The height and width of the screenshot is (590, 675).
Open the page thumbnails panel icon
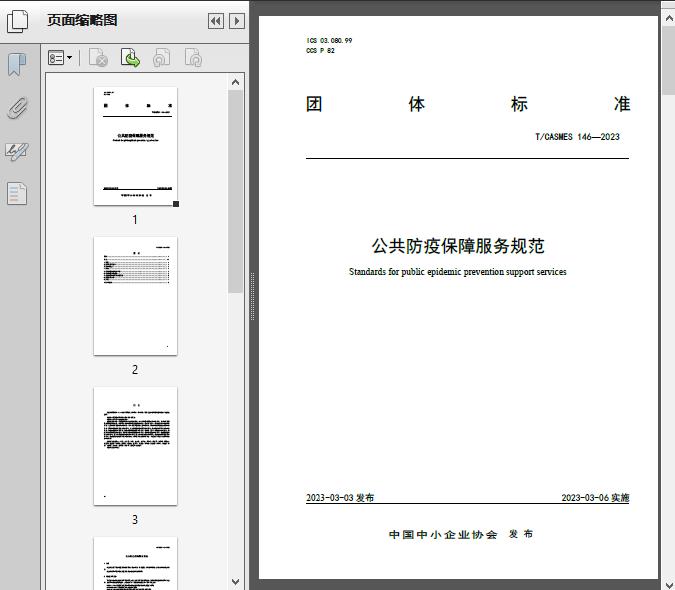point(18,21)
